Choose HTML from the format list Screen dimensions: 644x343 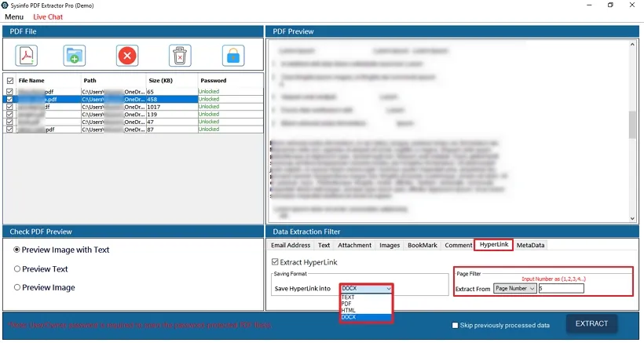(x=366, y=311)
